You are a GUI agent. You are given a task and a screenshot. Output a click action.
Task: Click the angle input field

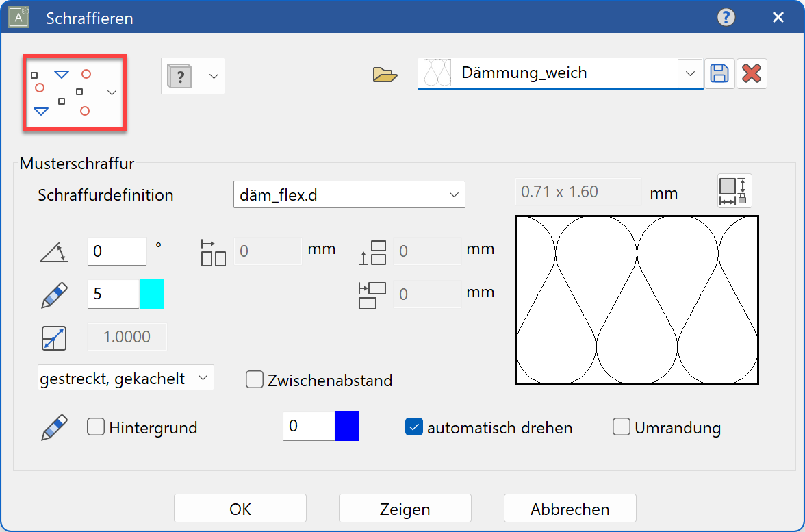116,251
